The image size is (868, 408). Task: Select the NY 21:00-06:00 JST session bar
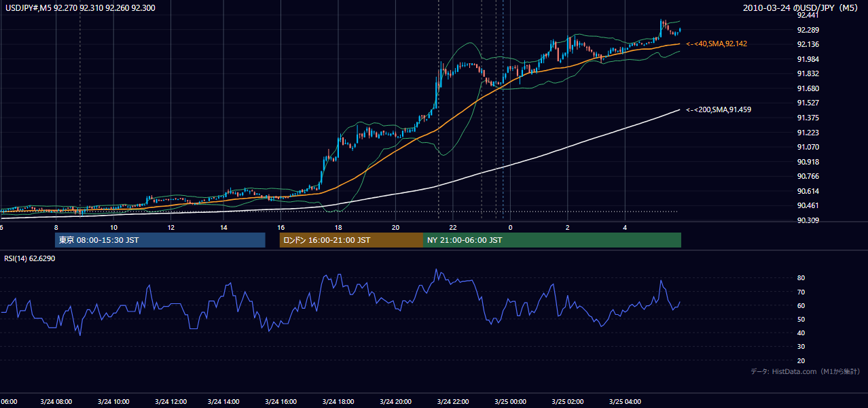pyautogui.click(x=552, y=240)
